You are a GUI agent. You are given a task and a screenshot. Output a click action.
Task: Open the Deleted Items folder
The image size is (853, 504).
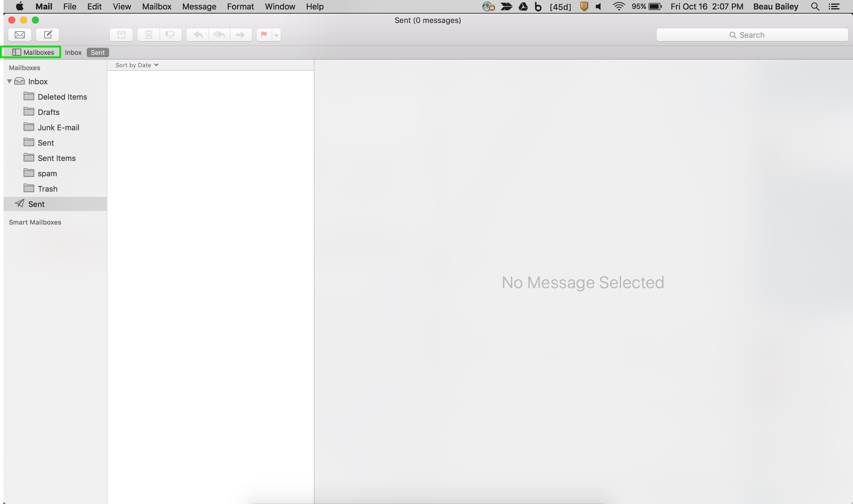coord(55,97)
